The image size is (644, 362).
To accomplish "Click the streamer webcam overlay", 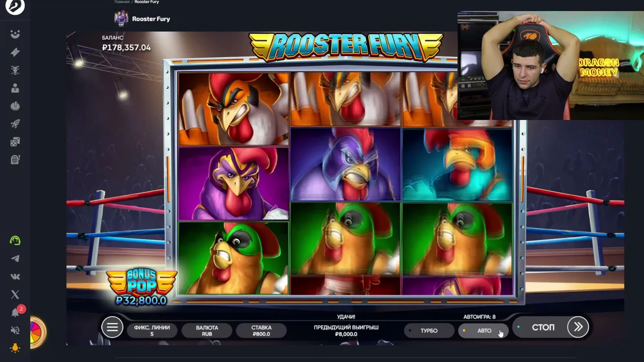I will pyautogui.click(x=550, y=65).
